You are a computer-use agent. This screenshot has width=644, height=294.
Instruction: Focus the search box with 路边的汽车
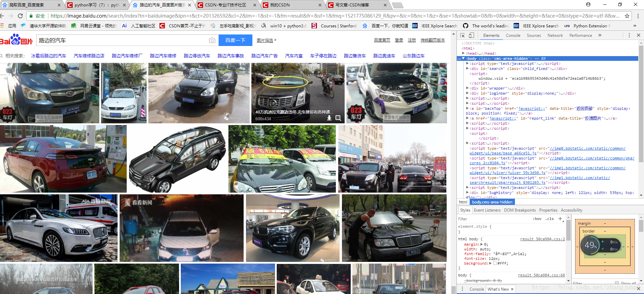122,40
